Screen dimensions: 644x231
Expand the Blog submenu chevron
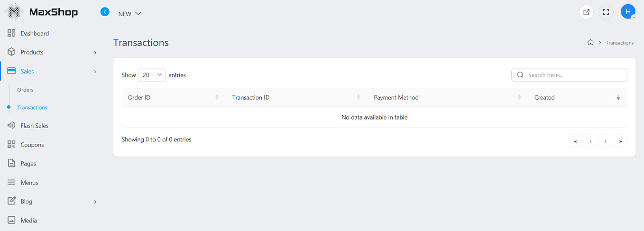point(95,202)
